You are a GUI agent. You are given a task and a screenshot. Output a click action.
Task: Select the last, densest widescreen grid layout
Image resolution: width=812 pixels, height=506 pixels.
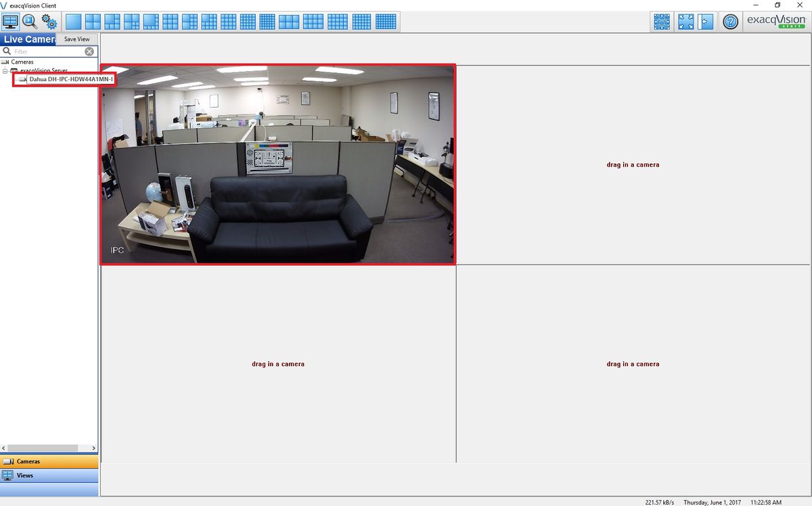click(x=386, y=22)
